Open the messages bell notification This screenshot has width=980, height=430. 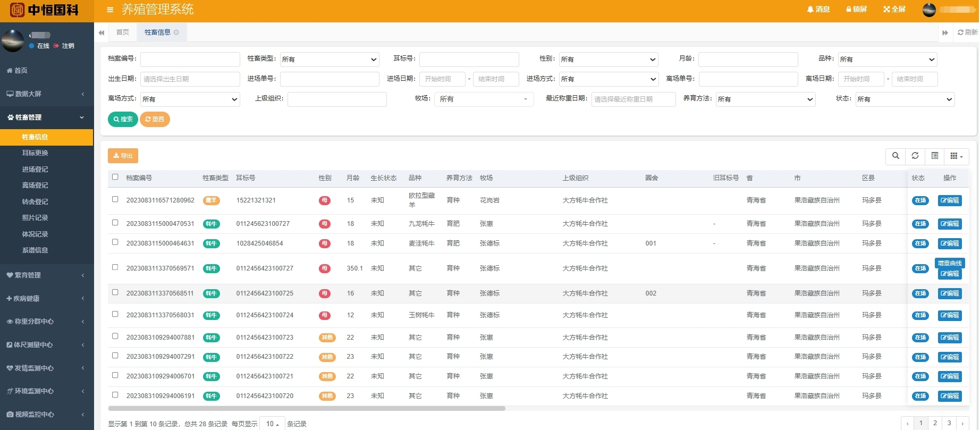pyautogui.click(x=818, y=9)
